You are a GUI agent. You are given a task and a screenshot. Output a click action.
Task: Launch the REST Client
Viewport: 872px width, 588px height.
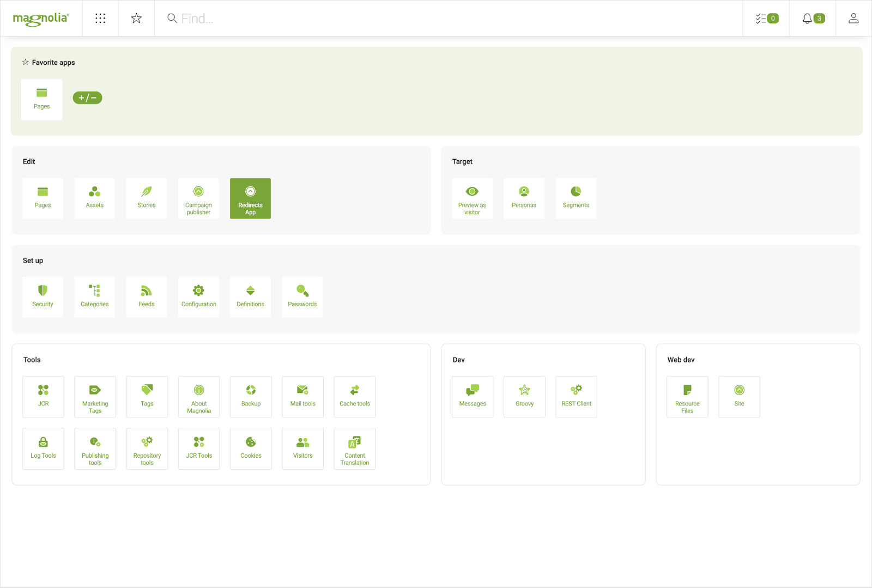click(x=576, y=396)
